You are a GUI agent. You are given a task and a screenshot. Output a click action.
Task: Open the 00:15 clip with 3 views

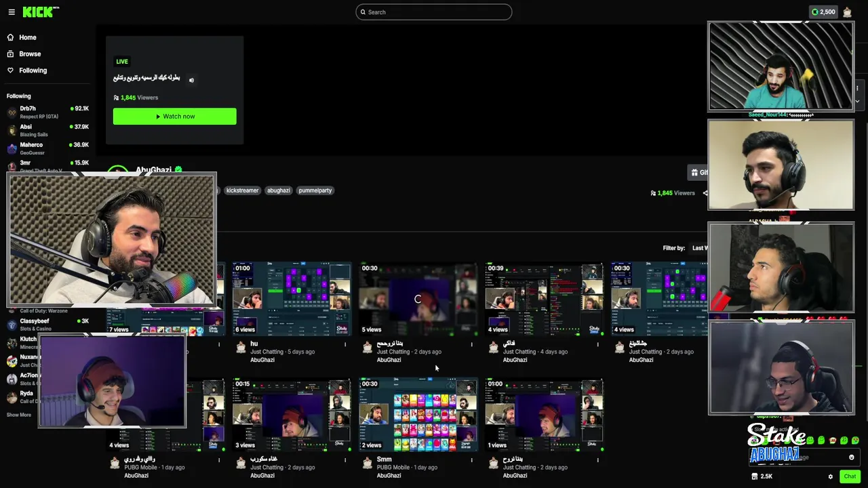292,415
